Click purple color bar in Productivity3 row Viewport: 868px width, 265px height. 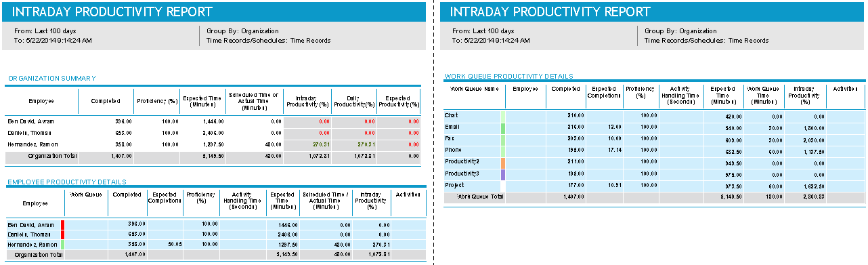pos(503,174)
